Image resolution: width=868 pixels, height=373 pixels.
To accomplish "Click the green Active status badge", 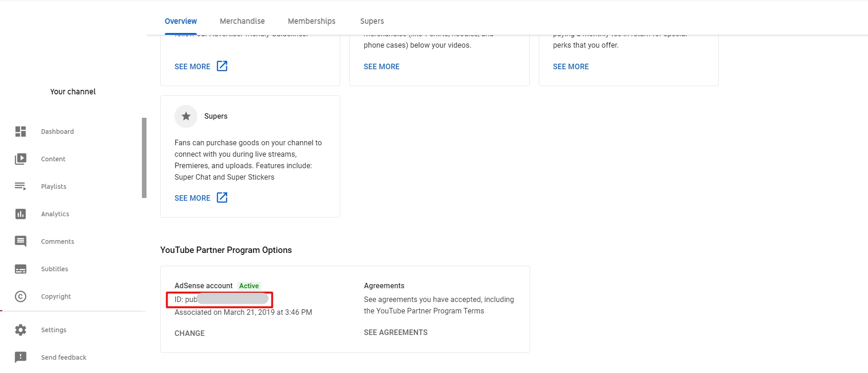I will pos(249,286).
